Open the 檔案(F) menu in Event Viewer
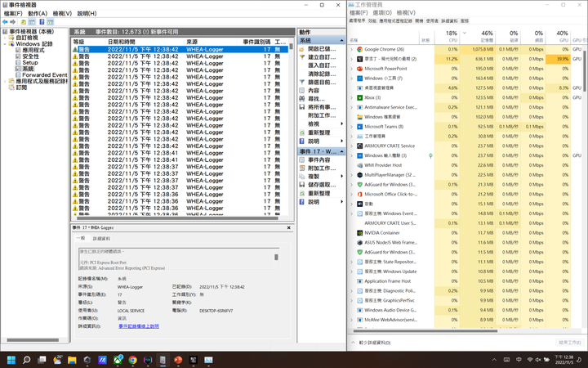The image size is (588, 368). click(13, 13)
